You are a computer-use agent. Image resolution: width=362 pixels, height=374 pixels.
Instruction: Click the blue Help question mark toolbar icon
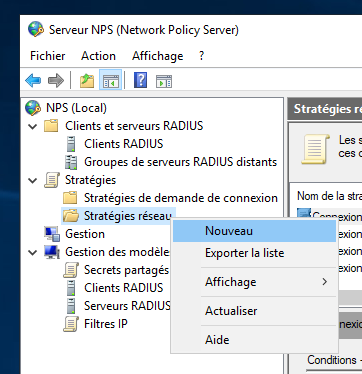pyautogui.click(x=140, y=80)
